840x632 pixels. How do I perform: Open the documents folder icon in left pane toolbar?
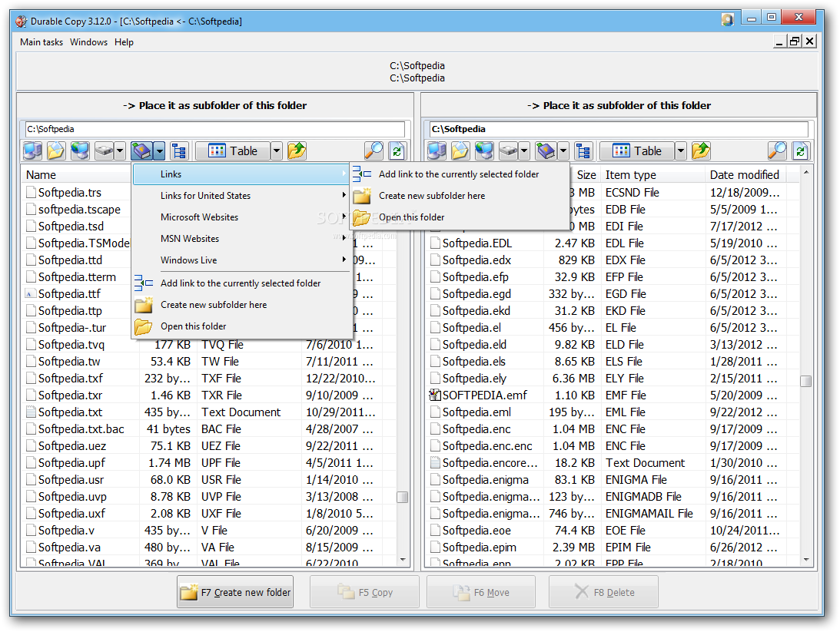(x=56, y=151)
